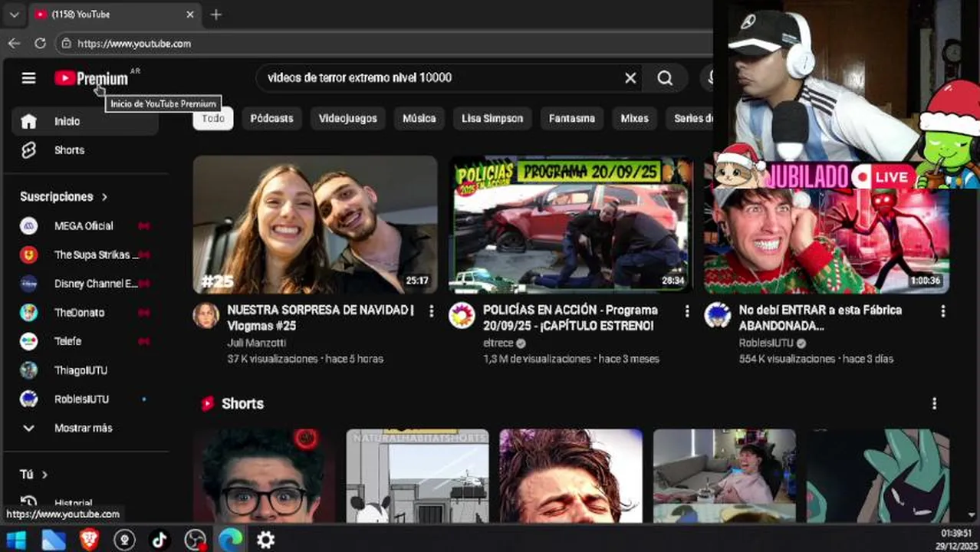Select the Mixes filter chip

pos(634,118)
